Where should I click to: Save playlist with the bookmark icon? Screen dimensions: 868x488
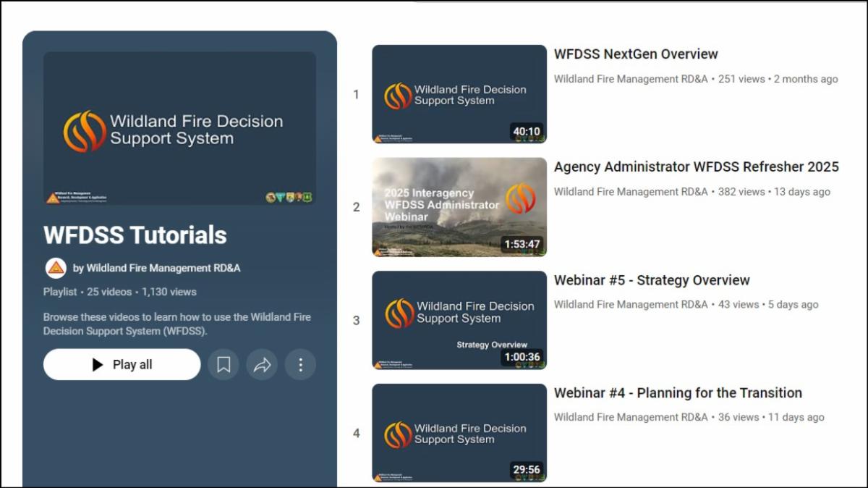tap(224, 364)
